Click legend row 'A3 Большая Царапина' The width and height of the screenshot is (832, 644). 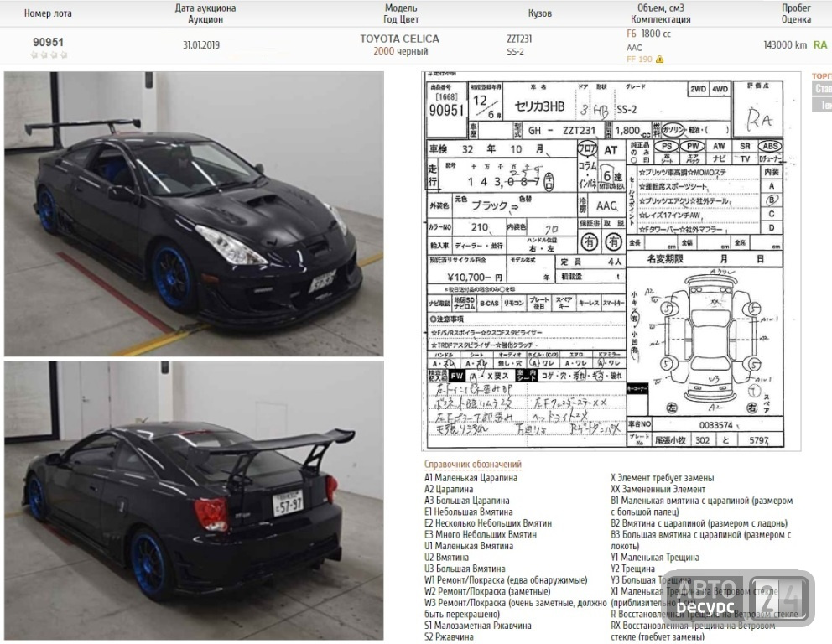point(467,501)
